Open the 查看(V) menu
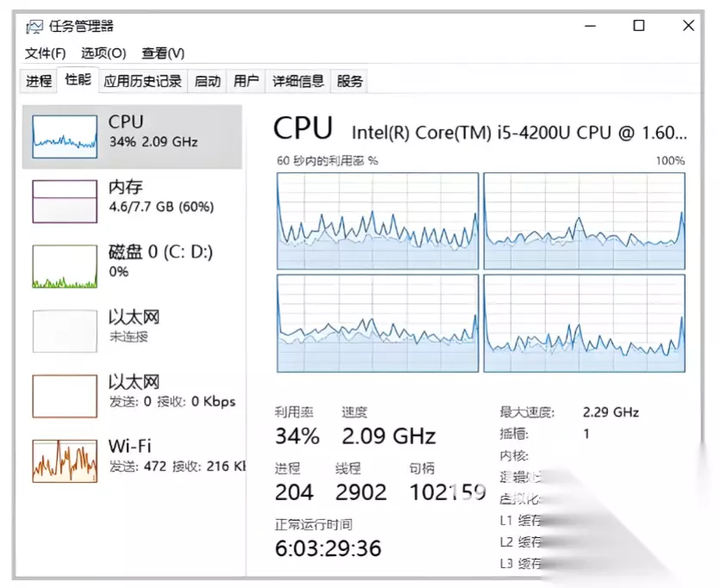 pyautogui.click(x=163, y=53)
